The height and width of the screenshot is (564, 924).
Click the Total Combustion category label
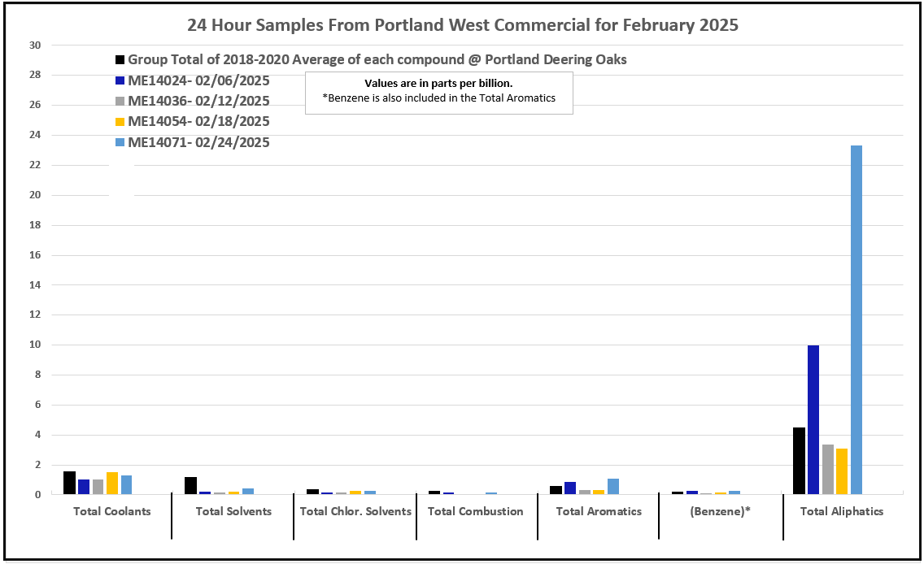click(x=476, y=511)
